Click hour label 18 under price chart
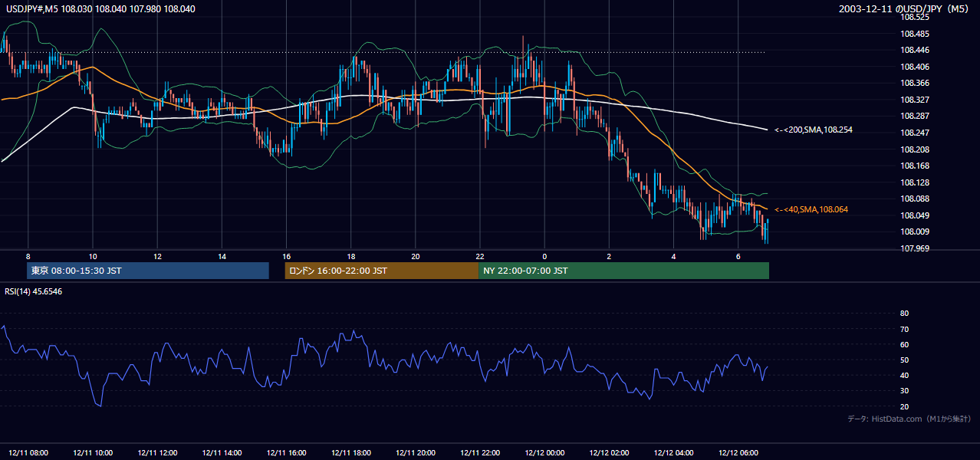980x460 pixels. (x=350, y=256)
